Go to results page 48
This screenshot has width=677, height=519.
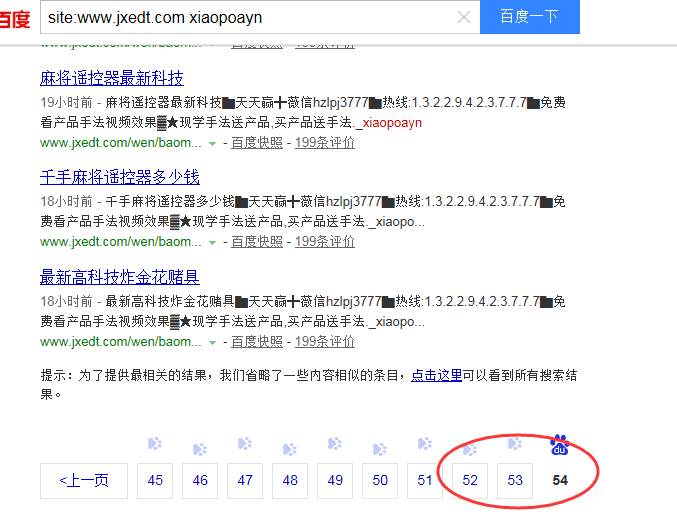pyautogui.click(x=290, y=481)
